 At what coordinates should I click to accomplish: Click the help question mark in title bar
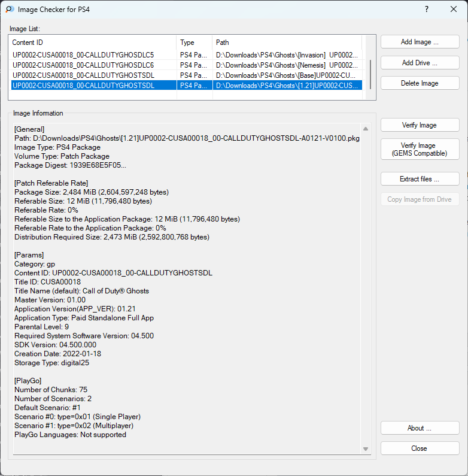(x=427, y=9)
